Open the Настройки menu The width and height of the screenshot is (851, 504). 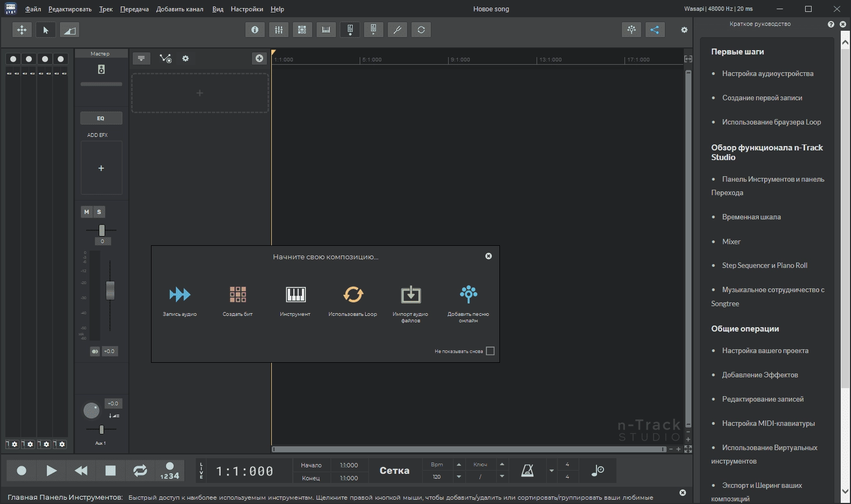point(247,9)
